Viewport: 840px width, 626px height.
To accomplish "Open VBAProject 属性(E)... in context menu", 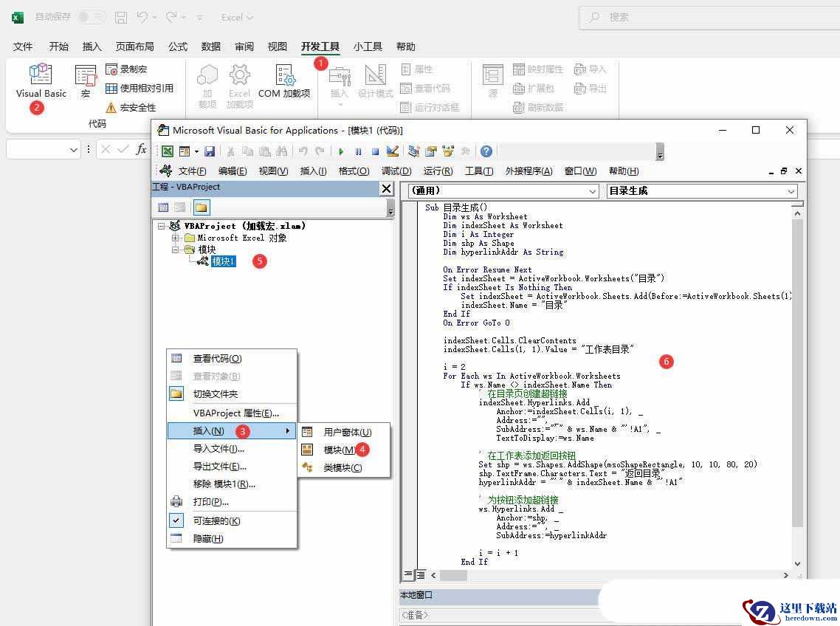I will coord(232,413).
